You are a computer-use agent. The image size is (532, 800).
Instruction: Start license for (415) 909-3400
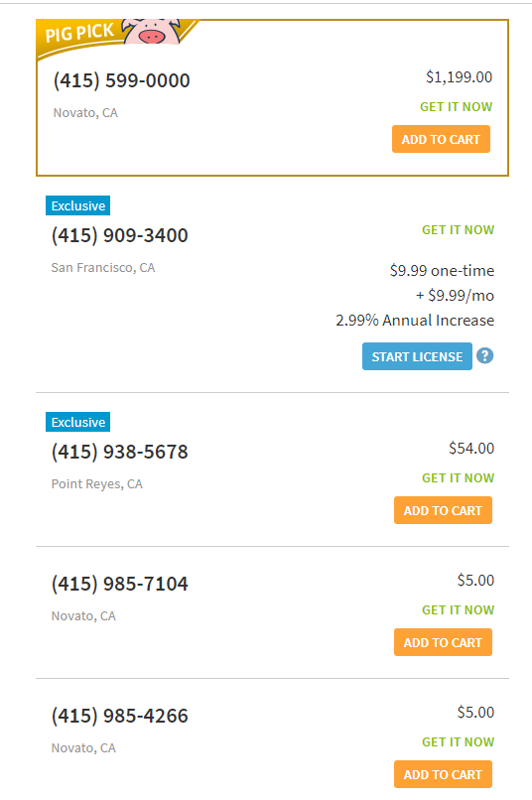pos(417,356)
